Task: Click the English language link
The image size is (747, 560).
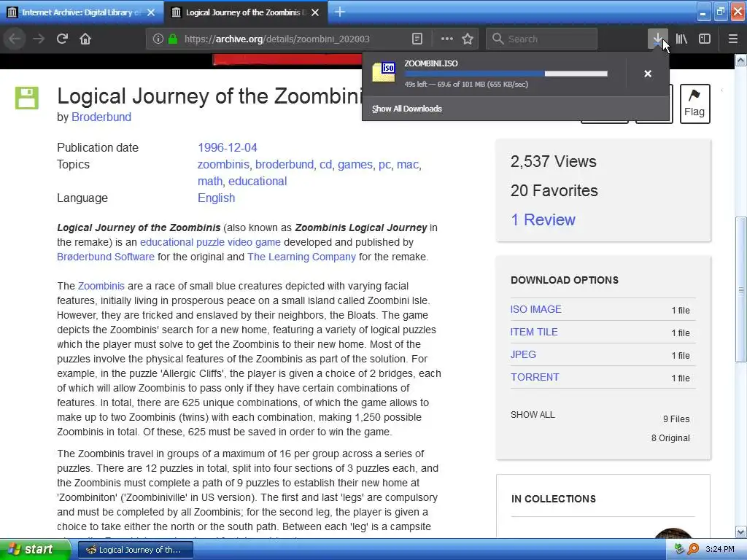Action: [216, 198]
